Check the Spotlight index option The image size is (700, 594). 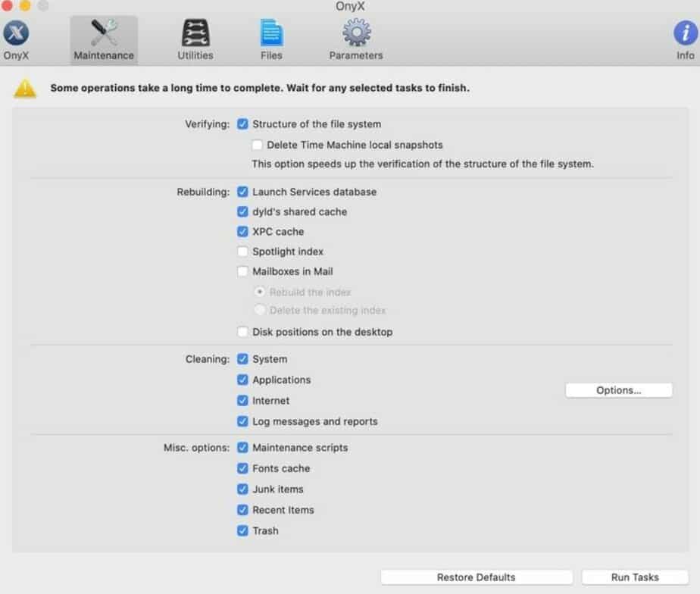coord(243,251)
